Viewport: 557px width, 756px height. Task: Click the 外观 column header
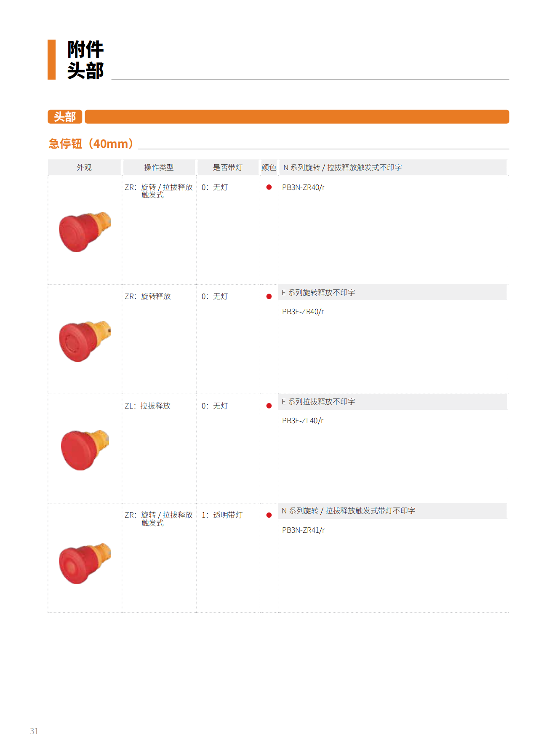[84, 167]
